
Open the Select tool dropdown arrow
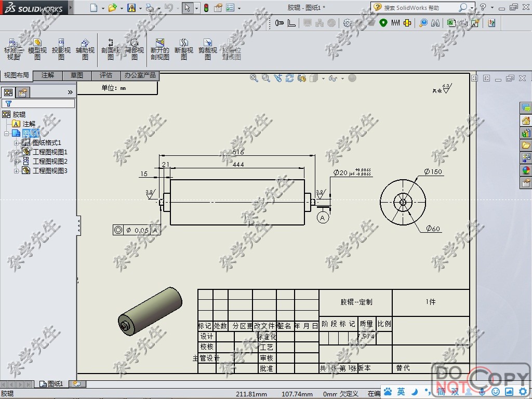[x=196, y=8]
